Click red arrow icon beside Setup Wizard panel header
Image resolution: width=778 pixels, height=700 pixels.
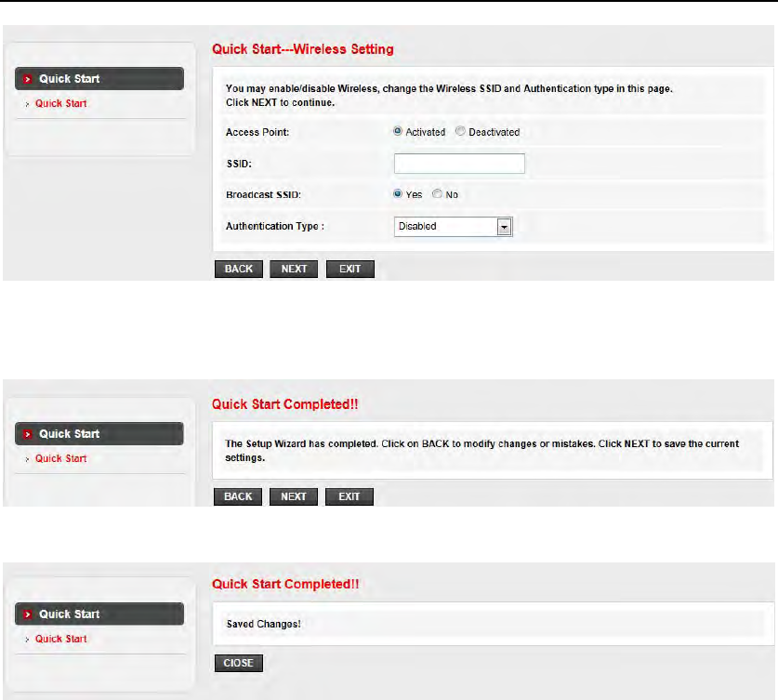point(28,434)
